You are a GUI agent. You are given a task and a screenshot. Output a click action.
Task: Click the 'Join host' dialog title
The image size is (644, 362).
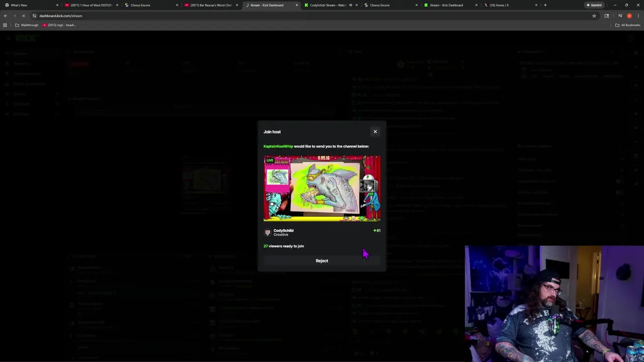[272, 132]
